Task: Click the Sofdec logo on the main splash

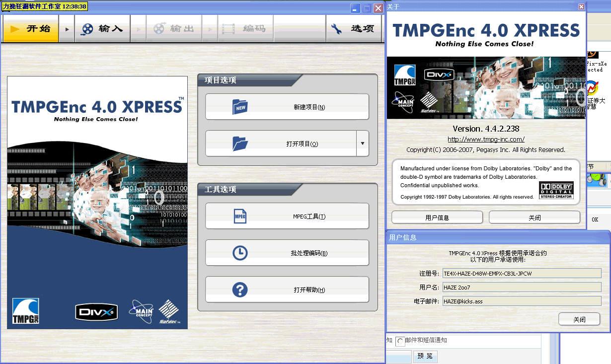Action: 169,312
